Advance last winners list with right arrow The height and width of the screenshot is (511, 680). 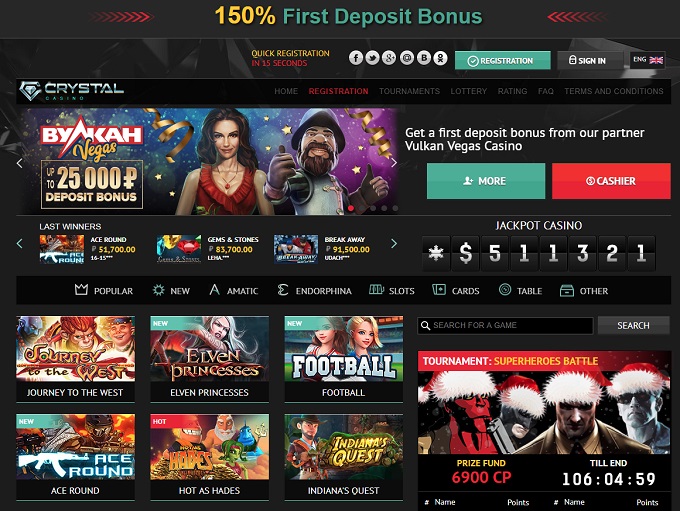[x=393, y=243]
